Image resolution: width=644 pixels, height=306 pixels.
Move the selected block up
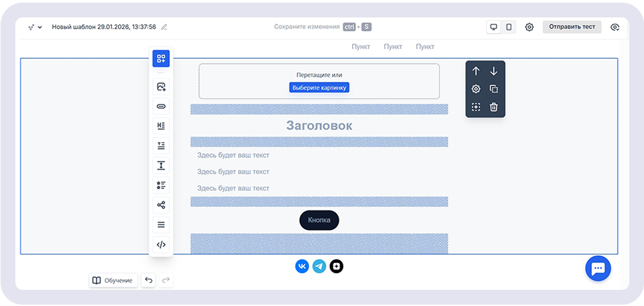[x=476, y=71]
